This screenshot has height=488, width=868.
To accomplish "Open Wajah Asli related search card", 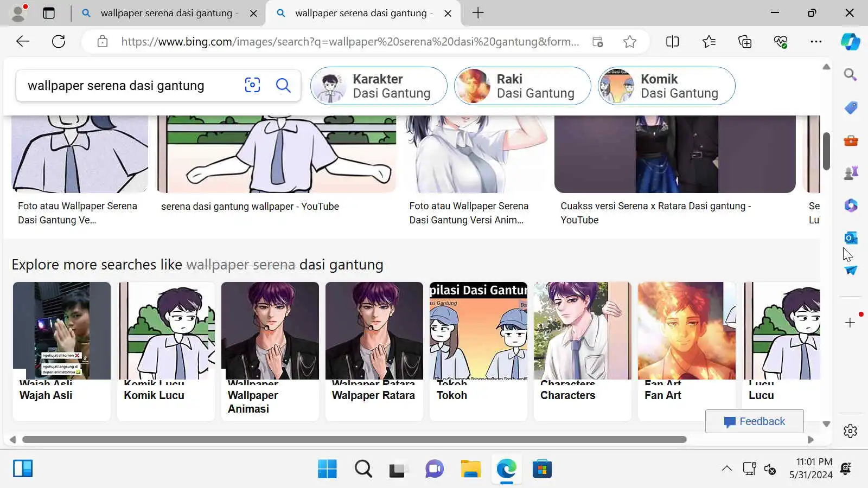I will (62, 351).
